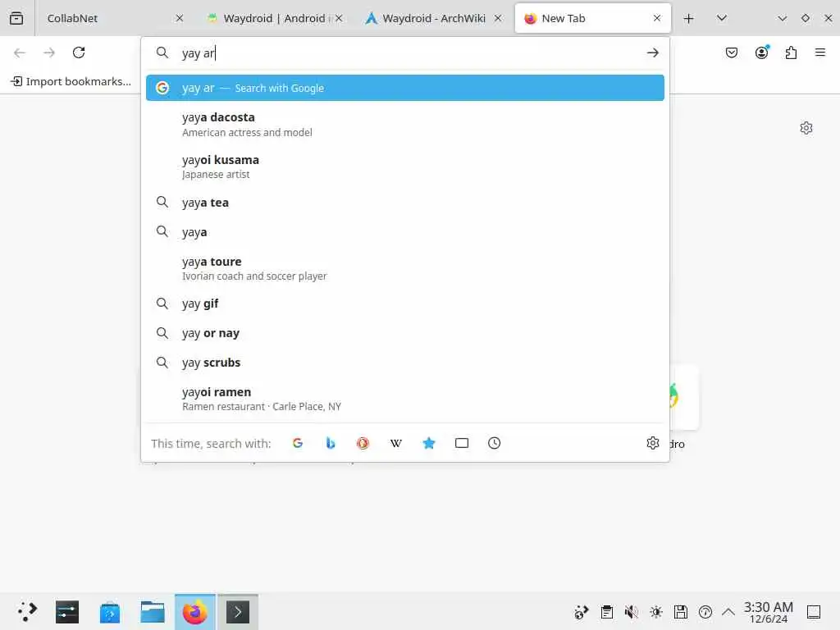Open new tab page personalize gear
The image size is (840, 630).
click(806, 127)
